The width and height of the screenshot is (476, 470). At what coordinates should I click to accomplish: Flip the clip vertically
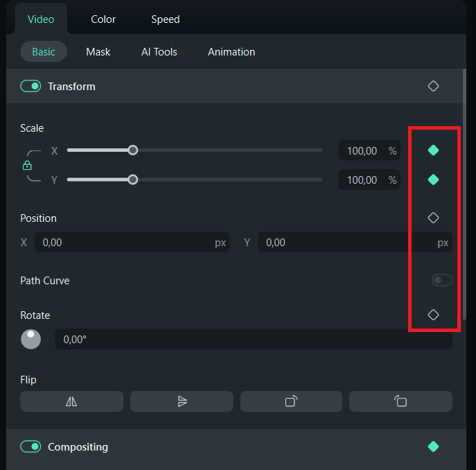point(182,401)
